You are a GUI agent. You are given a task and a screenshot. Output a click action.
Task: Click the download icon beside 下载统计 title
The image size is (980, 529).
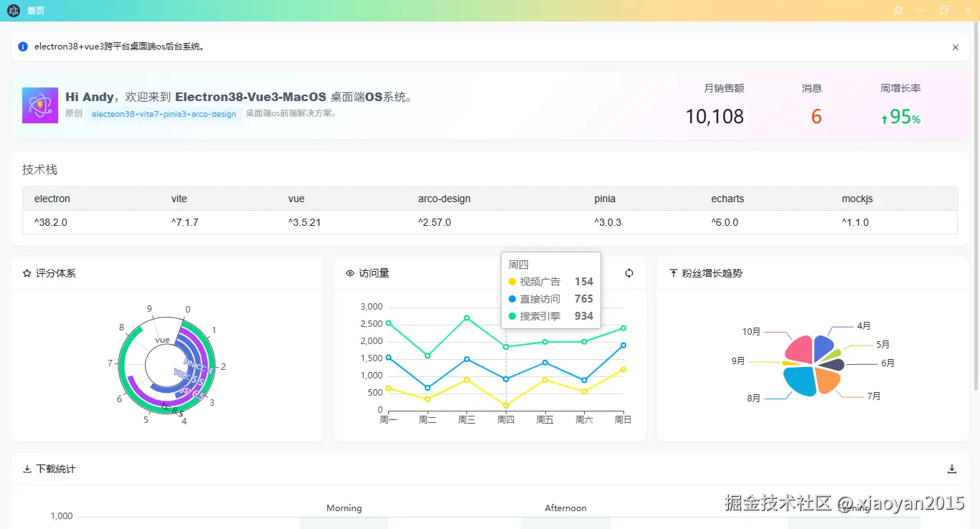coord(27,469)
